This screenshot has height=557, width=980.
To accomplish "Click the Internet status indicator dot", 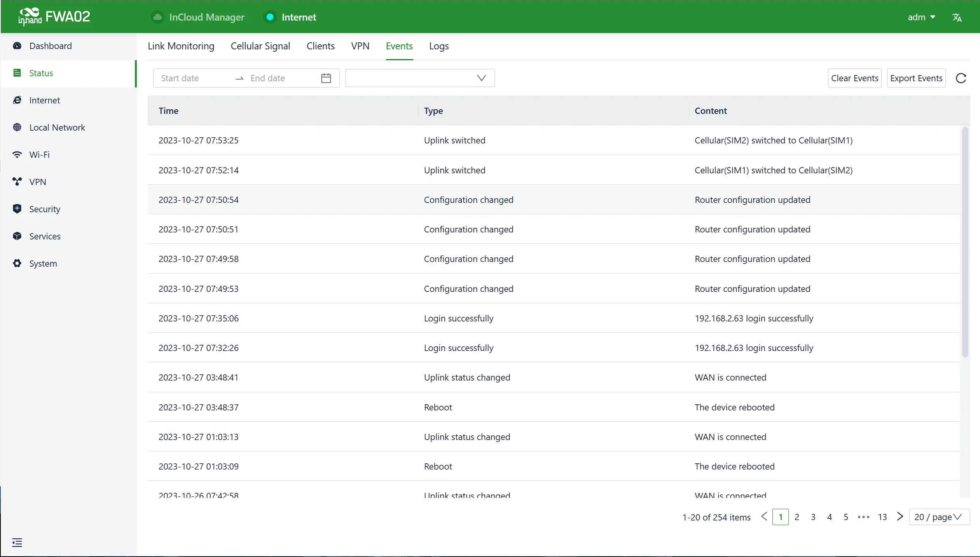I will point(270,17).
